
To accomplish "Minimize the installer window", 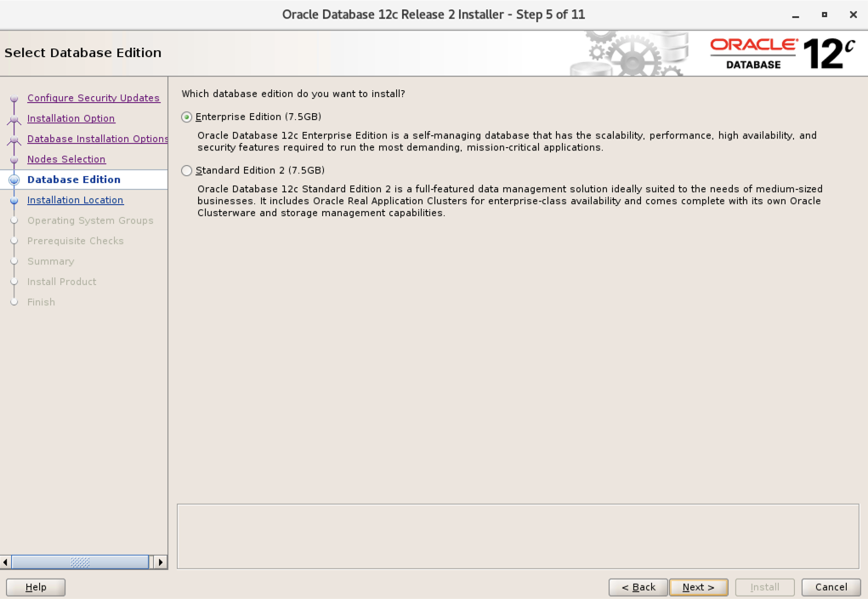I will coord(796,15).
